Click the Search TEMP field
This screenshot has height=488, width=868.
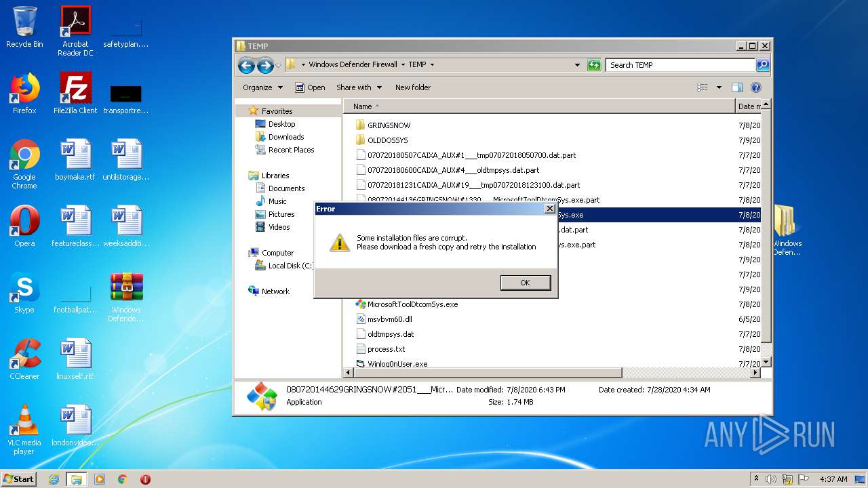click(x=680, y=65)
